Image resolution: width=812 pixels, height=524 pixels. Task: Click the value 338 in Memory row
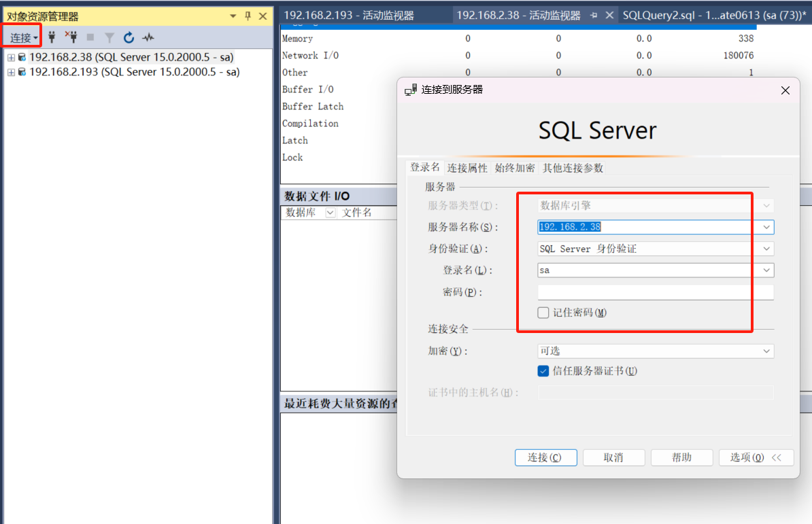(746, 39)
